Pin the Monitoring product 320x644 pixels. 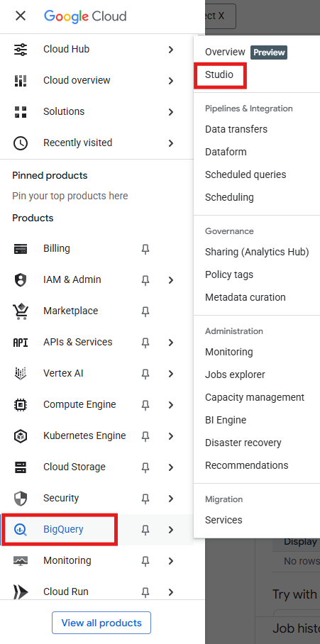pyautogui.click(x=145, y=561)
